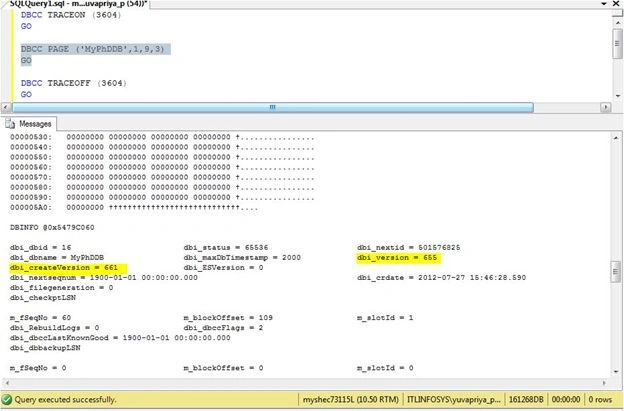Click the DBCC TRACEON (3604) line
Image resolution: width=624 pixels, height=411 pixels.
(71, 15)
